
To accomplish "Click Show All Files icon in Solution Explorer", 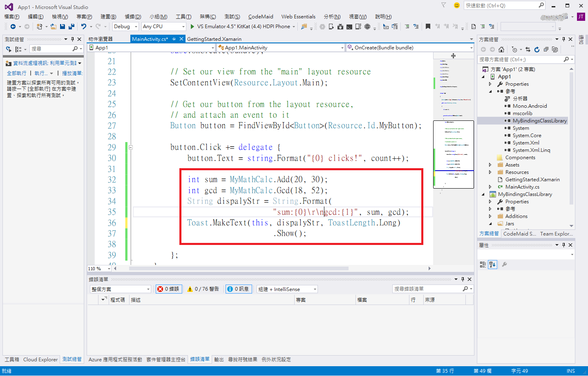I will [555, 49].
